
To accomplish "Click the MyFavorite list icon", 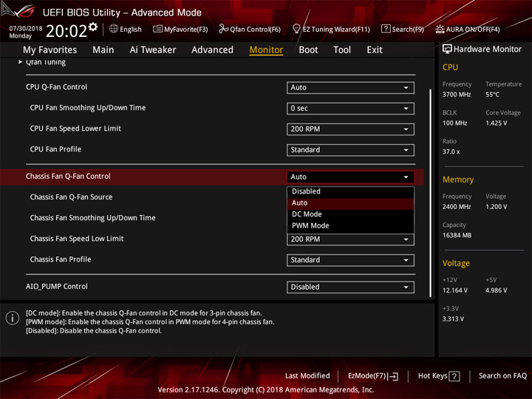I will tap(157, 29).
